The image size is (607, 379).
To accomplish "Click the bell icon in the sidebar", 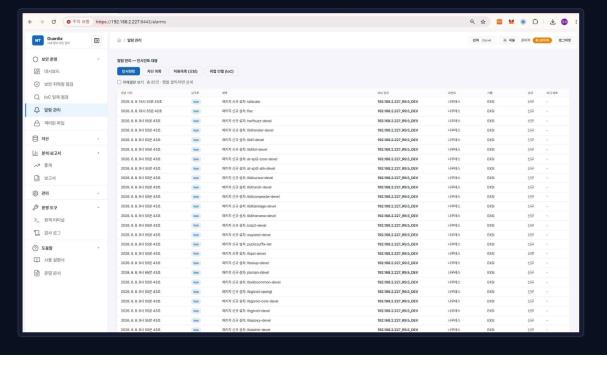I will 37,110.
